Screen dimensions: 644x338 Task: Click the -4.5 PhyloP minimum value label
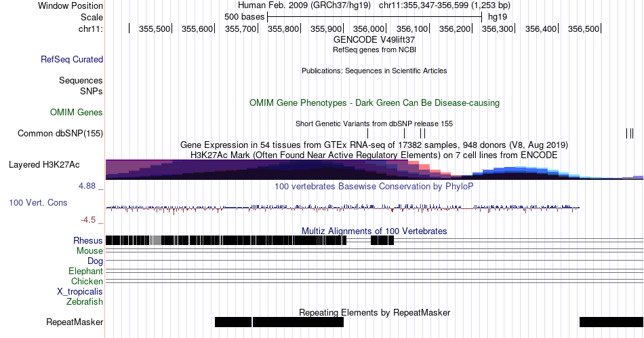(88, 220)
